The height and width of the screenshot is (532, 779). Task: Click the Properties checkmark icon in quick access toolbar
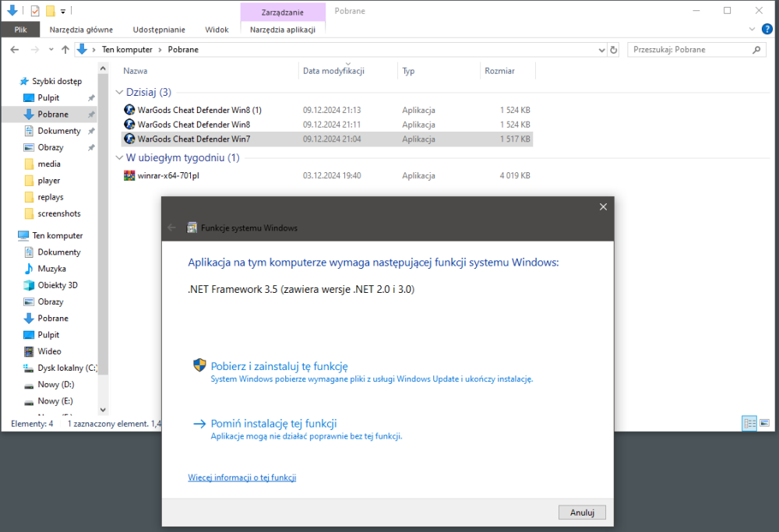(x=34, y=11)
